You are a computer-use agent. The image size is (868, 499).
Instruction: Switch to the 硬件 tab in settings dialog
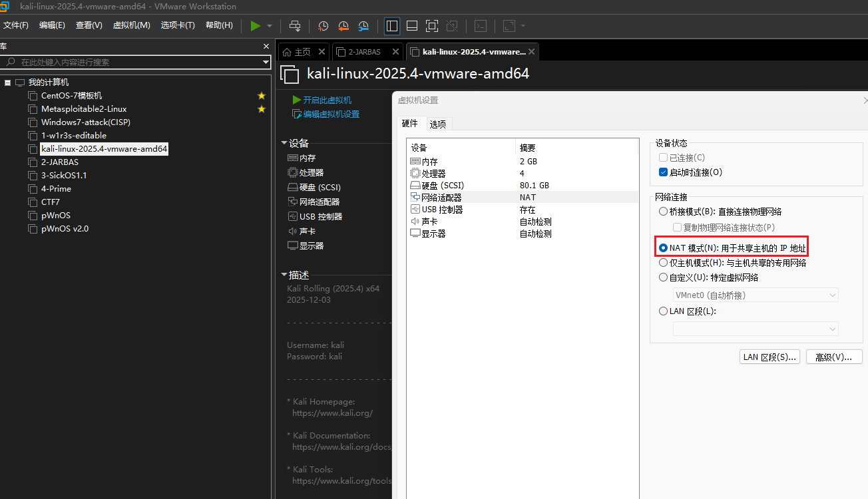[410, 123]
